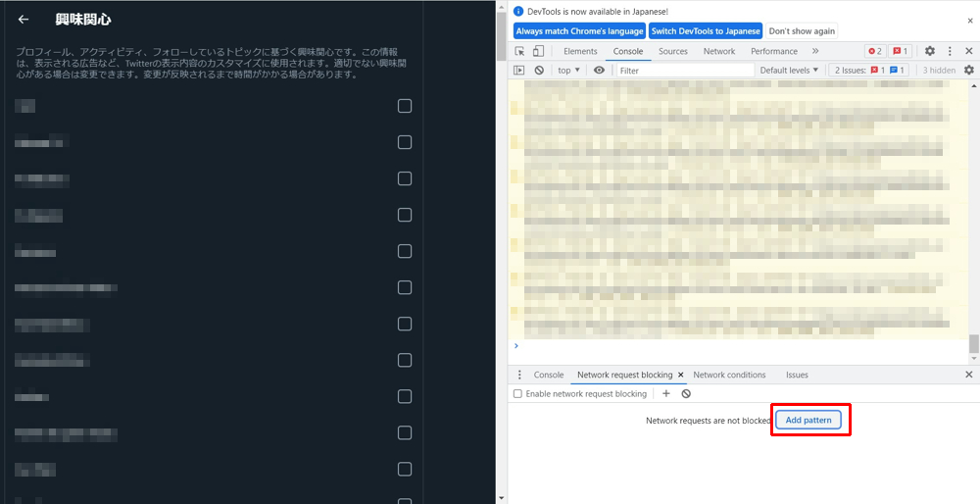Select the Network request blocking drawer tab

(624, 375)
